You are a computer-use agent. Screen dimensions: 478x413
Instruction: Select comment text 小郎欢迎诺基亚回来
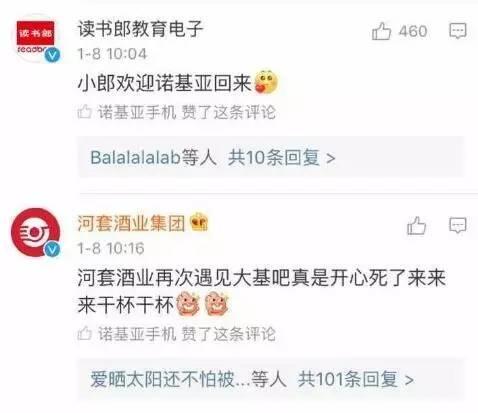point(164,83)
